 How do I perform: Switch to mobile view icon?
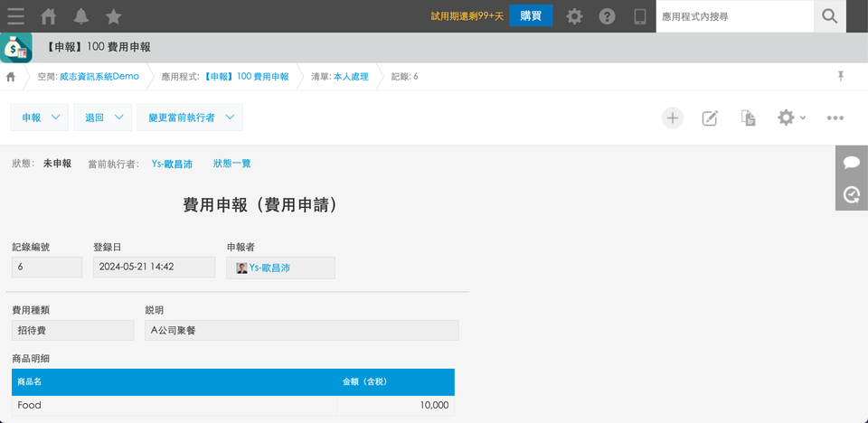[640, 16]
